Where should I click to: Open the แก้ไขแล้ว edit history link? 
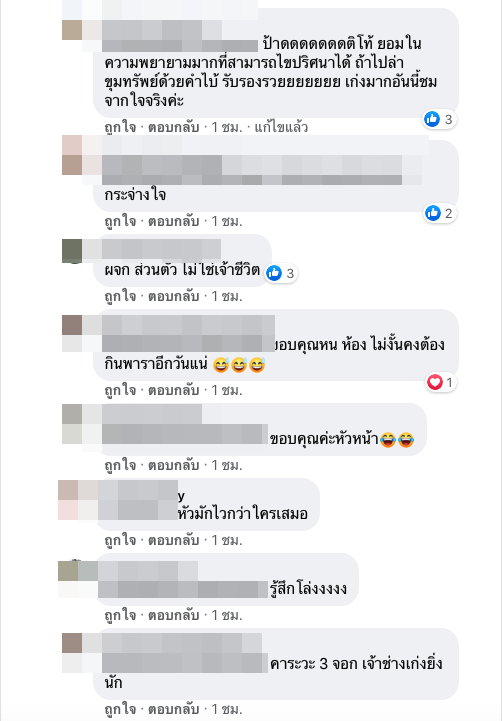click(281, 127)
